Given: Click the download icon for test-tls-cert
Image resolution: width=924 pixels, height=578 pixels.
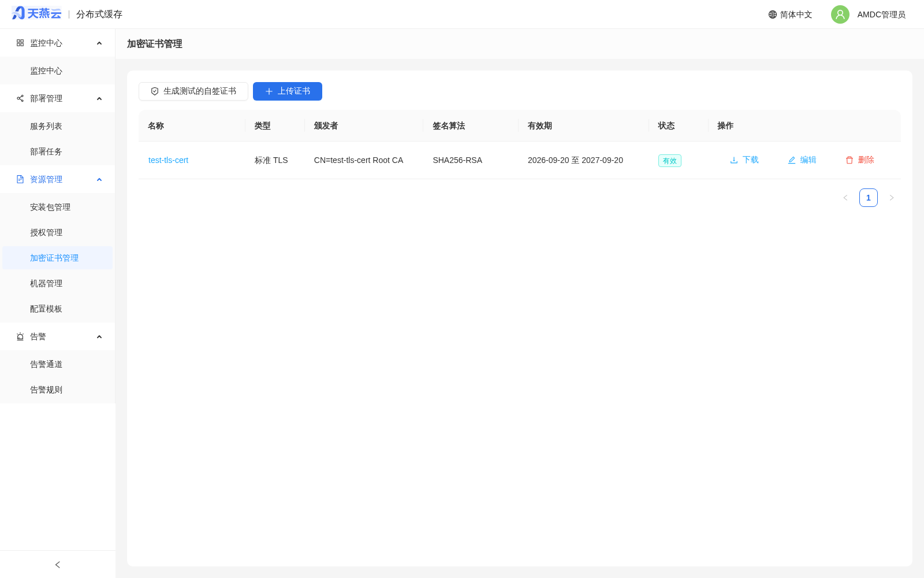Looking at the screenshot, I should 734,160.
